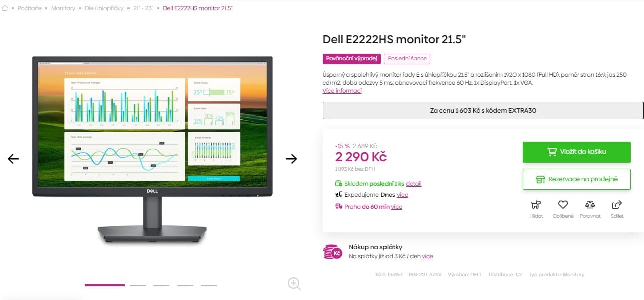Open Více informací link under description

tap(342, 91)
